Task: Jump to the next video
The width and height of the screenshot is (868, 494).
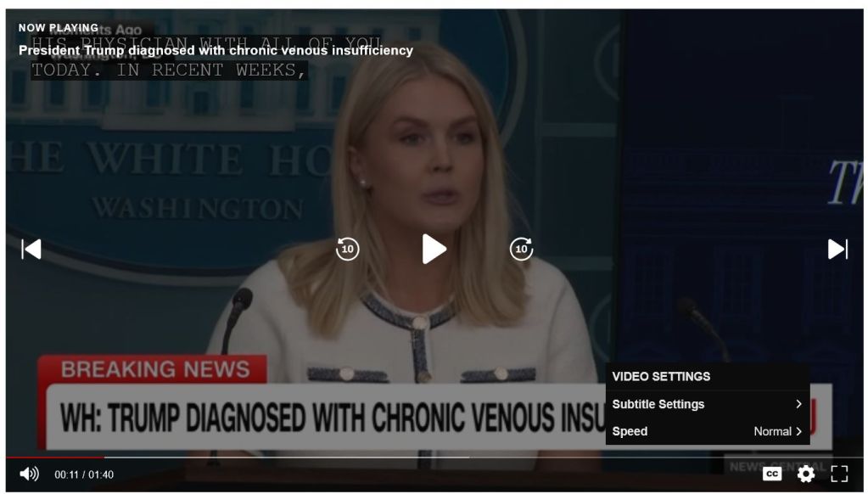Action: tap(837, 250)
